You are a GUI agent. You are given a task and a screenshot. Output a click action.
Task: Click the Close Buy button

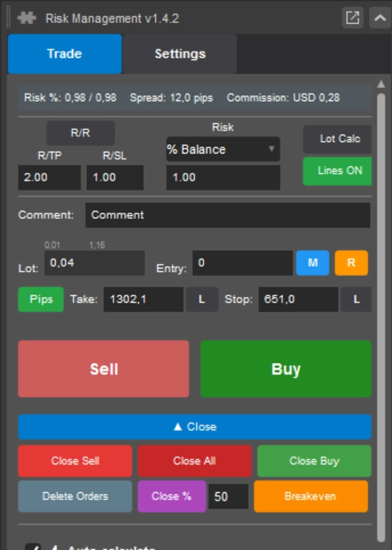pos(314,461)
